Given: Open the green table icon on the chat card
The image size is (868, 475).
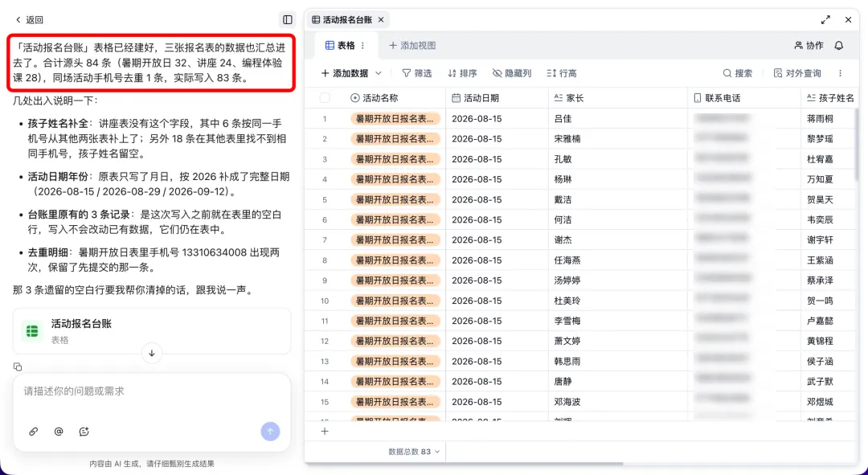Looking at the screenshot, I should click(32, 331).
